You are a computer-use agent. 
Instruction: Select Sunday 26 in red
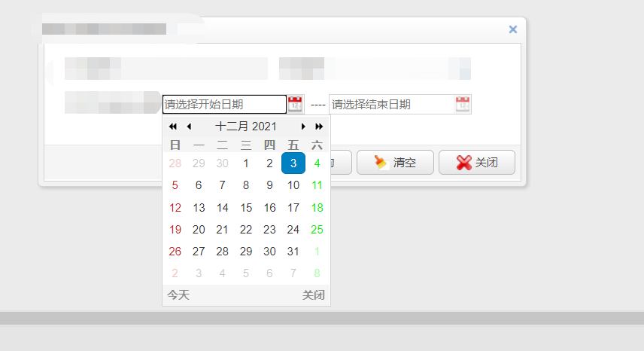(175, 251)
